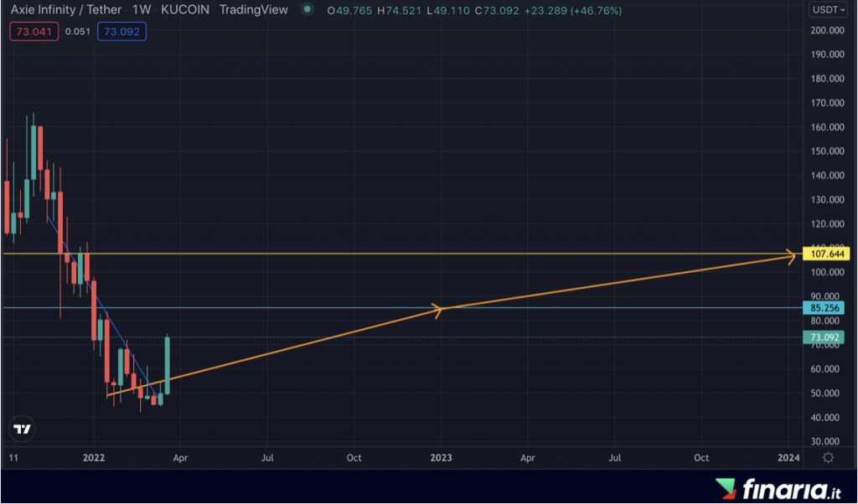Click the Oct label just before 2024
Viewport: 858px width, 504px height.
pyautogui.click(x=701, y=458)
